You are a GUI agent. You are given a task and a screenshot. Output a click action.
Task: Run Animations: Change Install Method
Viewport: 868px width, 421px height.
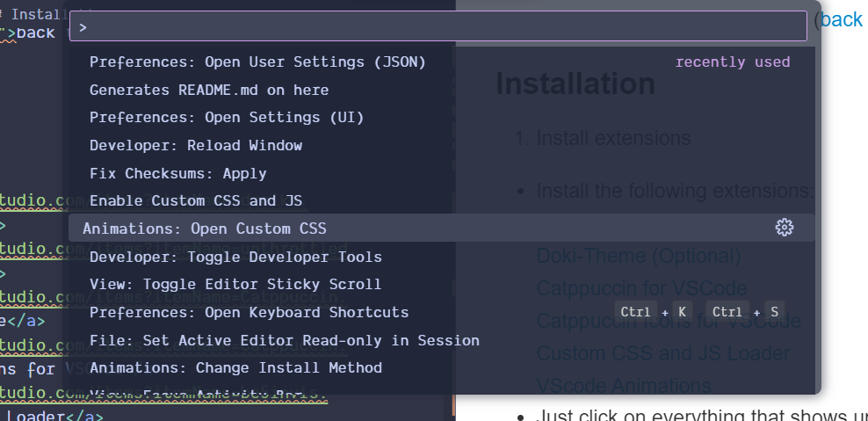pyautogui.click(x=441, y=367)
